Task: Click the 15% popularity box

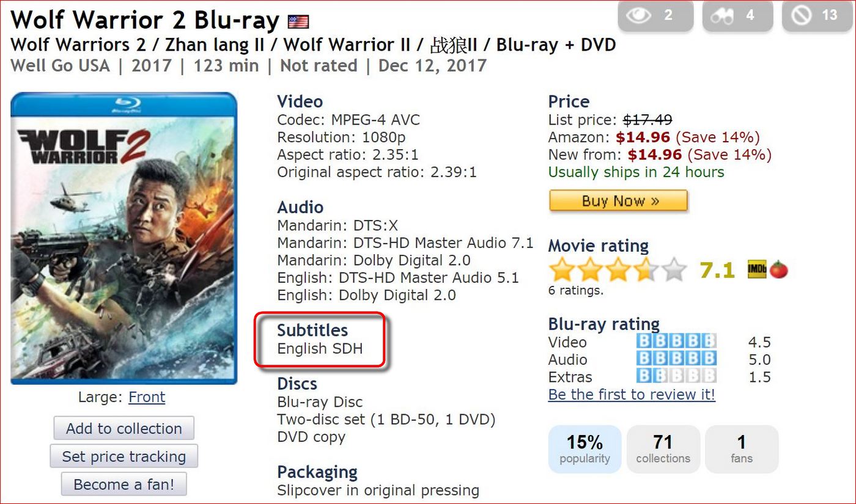Action: (585, 449)
